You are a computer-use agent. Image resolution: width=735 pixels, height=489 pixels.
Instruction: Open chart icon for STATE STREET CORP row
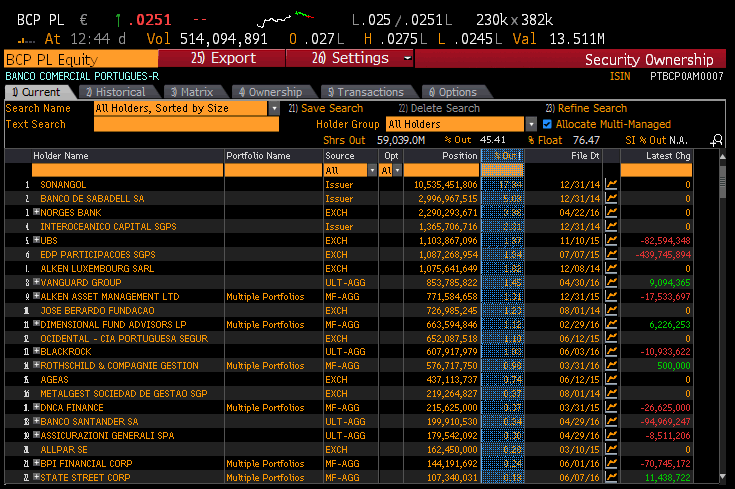click(611, 477)
